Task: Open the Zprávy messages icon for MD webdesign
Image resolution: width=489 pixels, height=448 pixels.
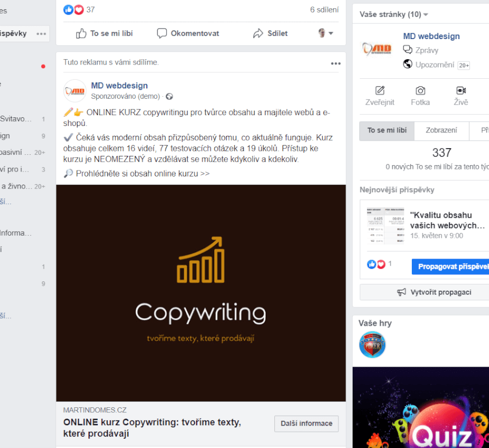Action: (407, 49)
